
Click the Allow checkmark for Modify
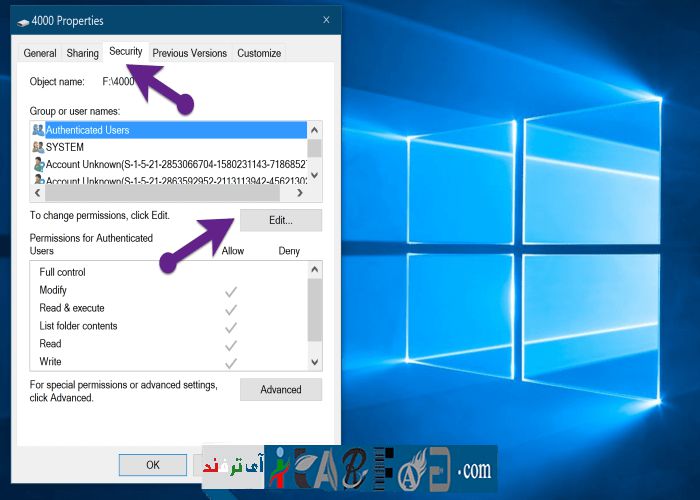pyautogui.click(x=231, y=291)
